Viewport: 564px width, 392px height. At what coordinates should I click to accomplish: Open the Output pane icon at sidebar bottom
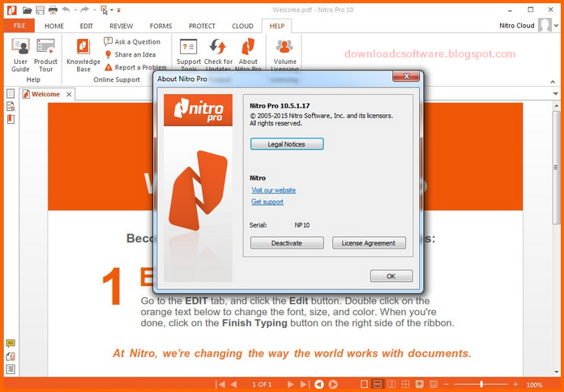tap(11, 369)
